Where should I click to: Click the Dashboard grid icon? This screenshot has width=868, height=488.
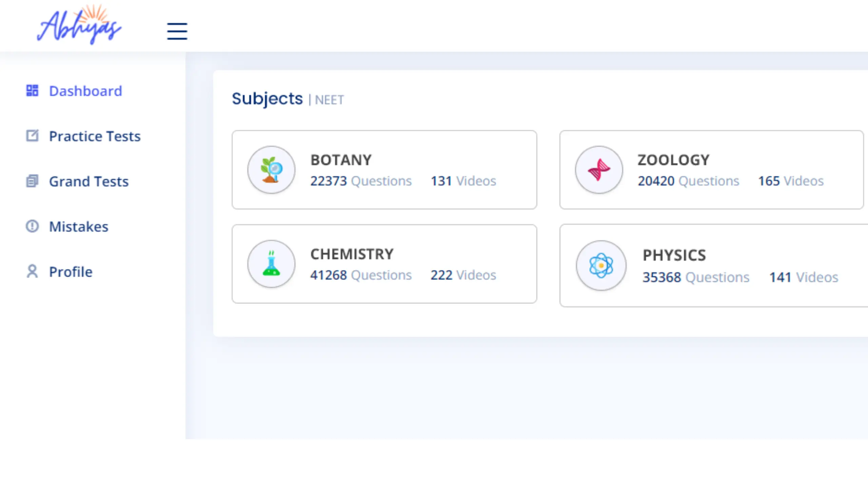click(x=32, y=90)
